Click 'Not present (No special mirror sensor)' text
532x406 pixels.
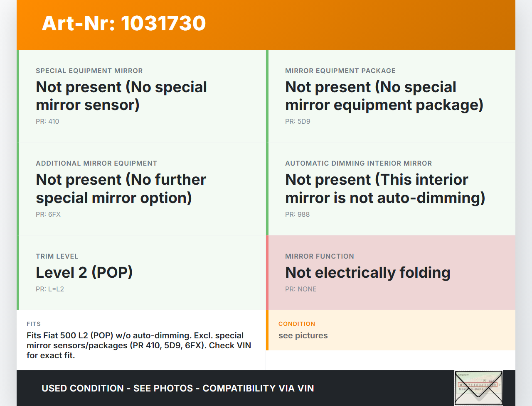click(x=121, y=96)
